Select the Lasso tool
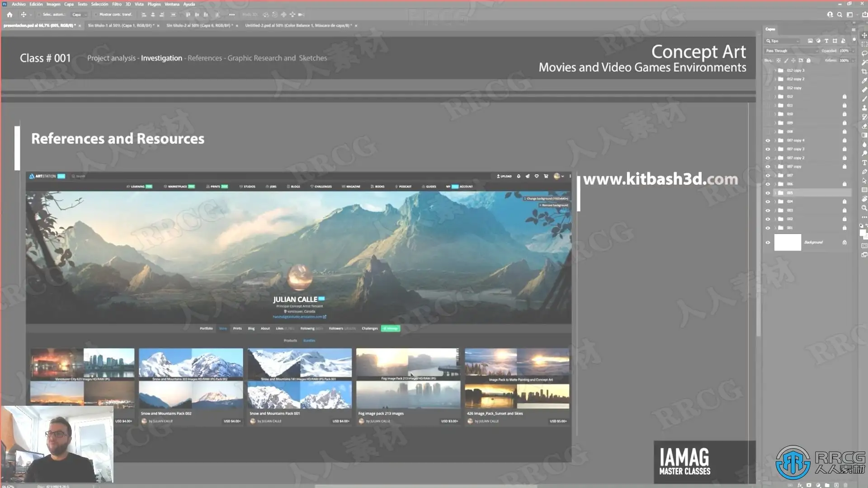 tap(864, 53)
